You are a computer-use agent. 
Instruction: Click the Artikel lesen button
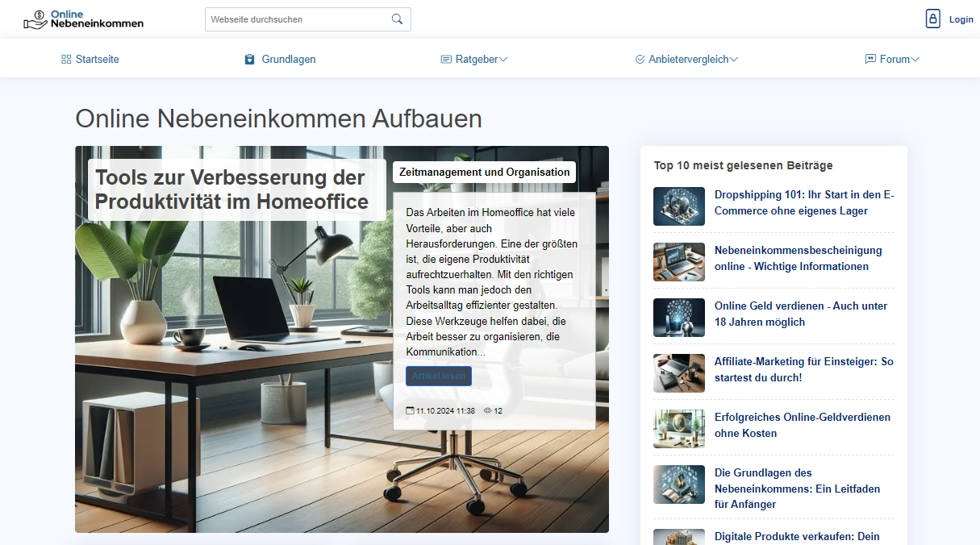point(438,376)
